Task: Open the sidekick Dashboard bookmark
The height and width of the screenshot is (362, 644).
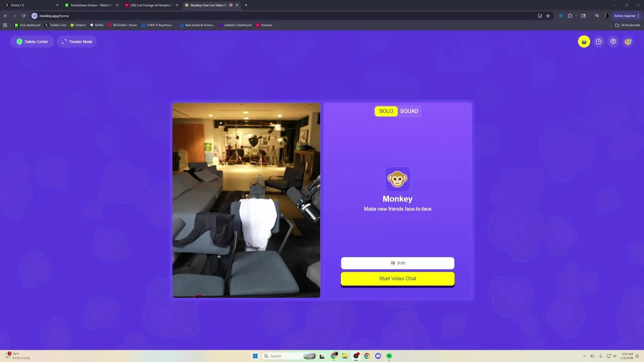Action: click(235, 25)
